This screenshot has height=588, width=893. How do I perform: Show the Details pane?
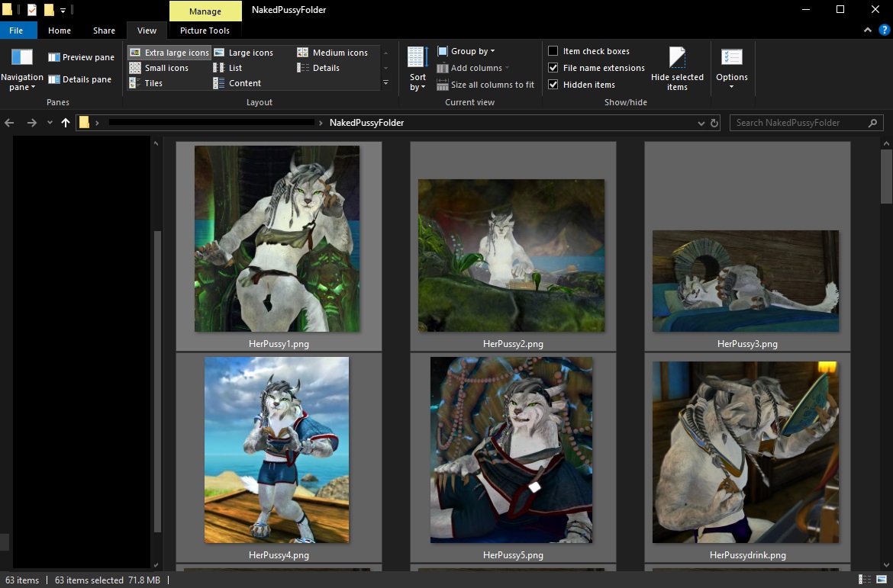click(79, 79)
